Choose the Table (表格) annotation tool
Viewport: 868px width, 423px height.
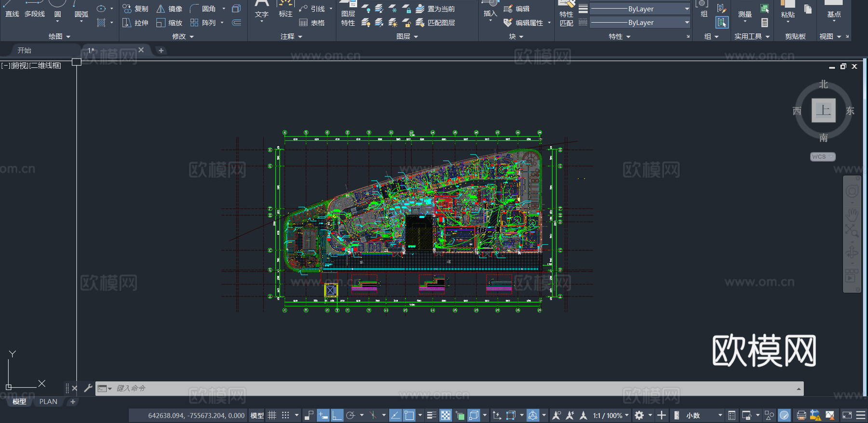pyautogui.click(x=312, y=23)
